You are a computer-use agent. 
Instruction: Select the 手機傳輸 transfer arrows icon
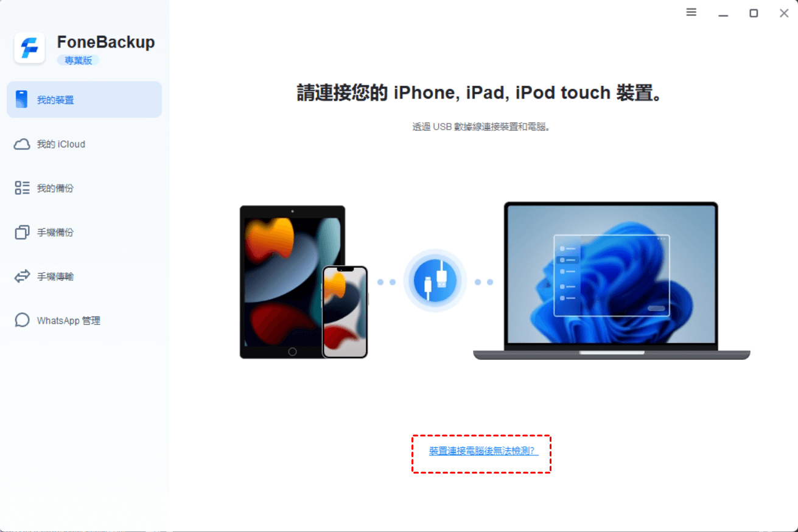tap(22, 276)
